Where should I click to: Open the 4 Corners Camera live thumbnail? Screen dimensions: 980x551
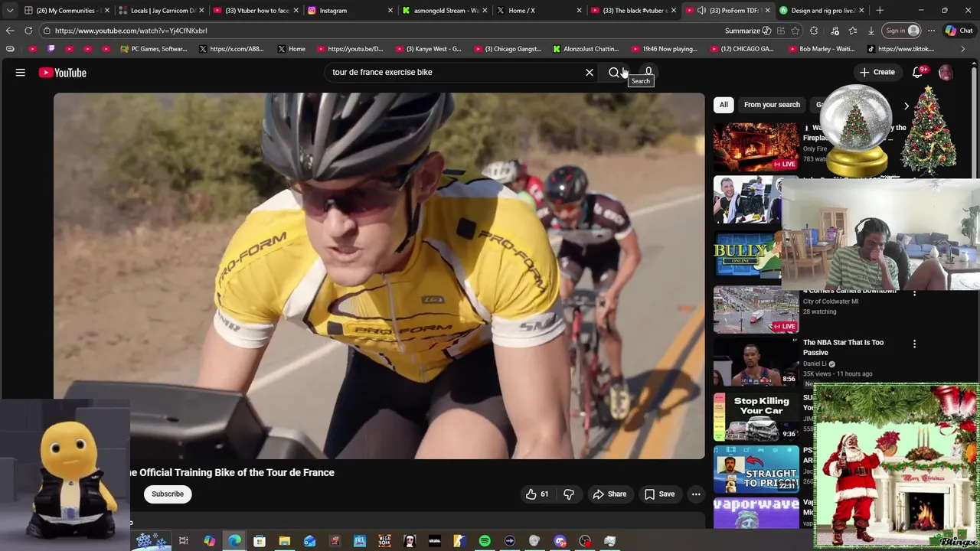[x=756, y=309]
